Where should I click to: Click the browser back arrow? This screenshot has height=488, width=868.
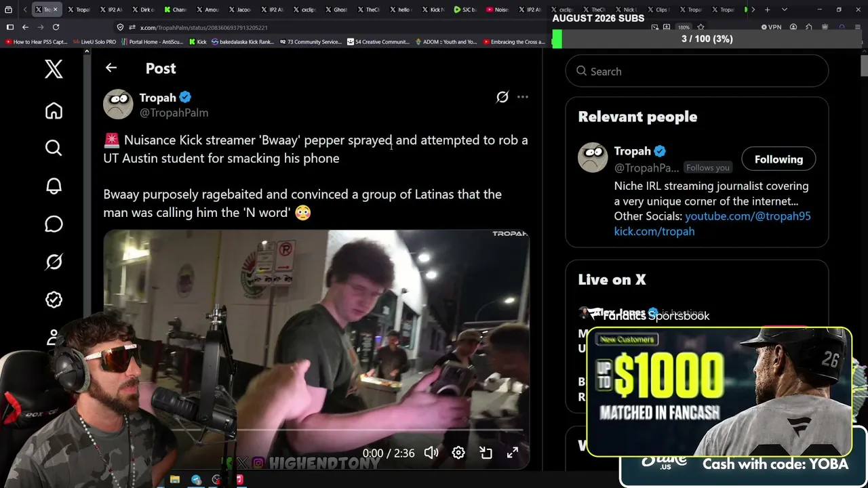coord(25,27)
